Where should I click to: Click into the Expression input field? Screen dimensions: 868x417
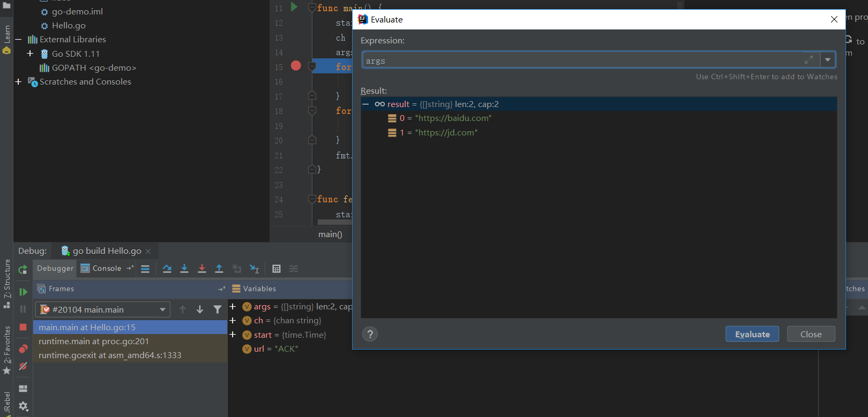click(583, 60)
